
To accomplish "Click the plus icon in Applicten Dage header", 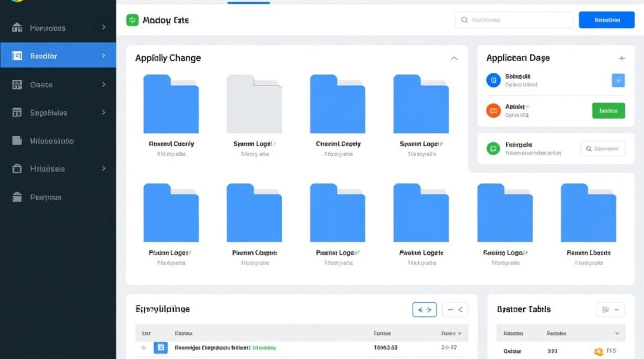I will tap(621, 58).
